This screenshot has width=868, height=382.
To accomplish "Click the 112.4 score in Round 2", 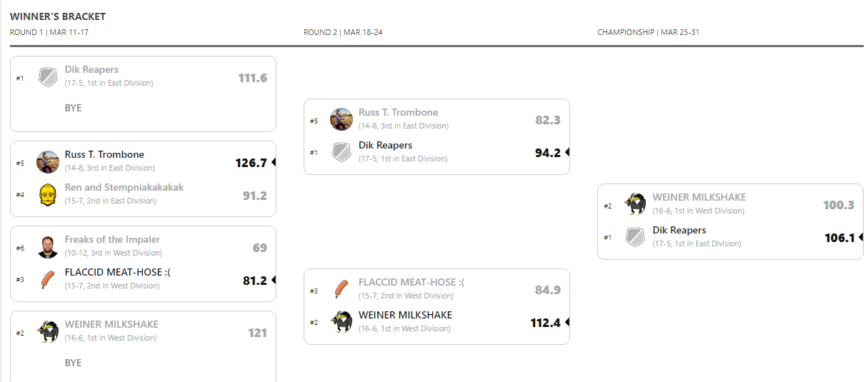I will point(545,323).
